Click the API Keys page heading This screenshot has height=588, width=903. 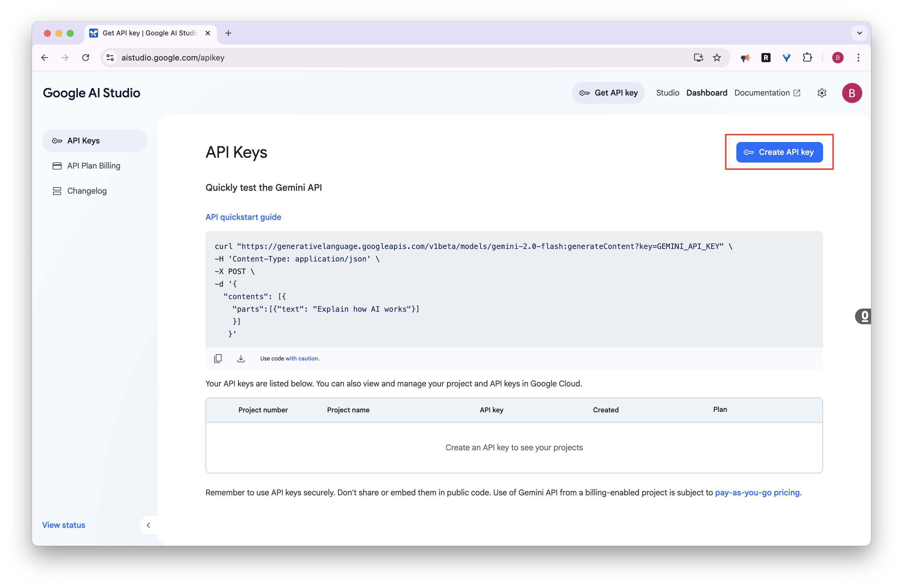(x=236, y=152)
